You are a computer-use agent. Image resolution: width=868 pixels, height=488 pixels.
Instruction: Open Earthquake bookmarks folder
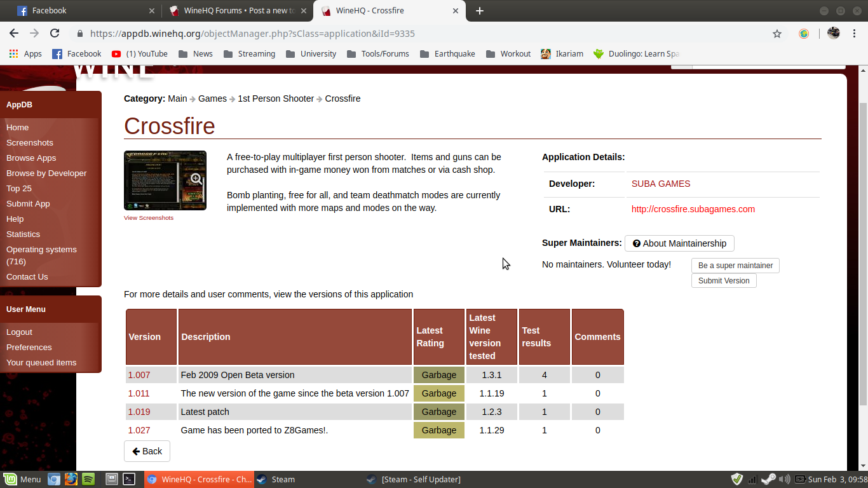tap(447, 54)
